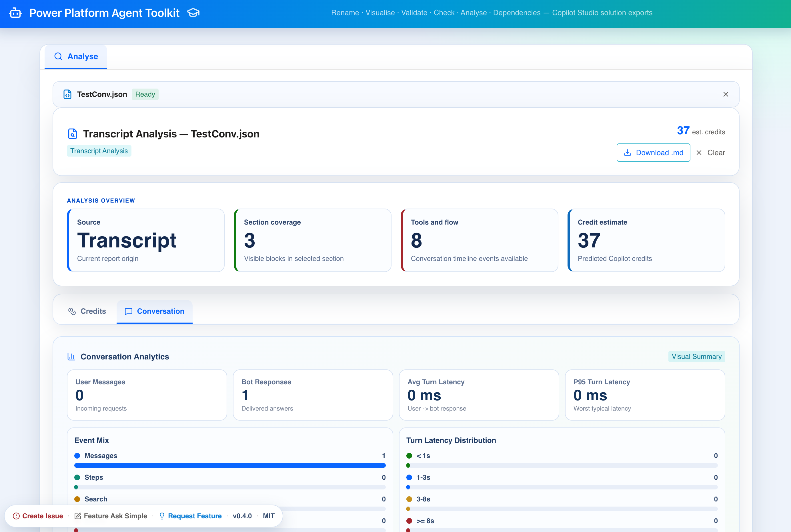This screenshot has width=791, height=532.
Task: Click the TestConv.json file icon
Action: point(67,94)
